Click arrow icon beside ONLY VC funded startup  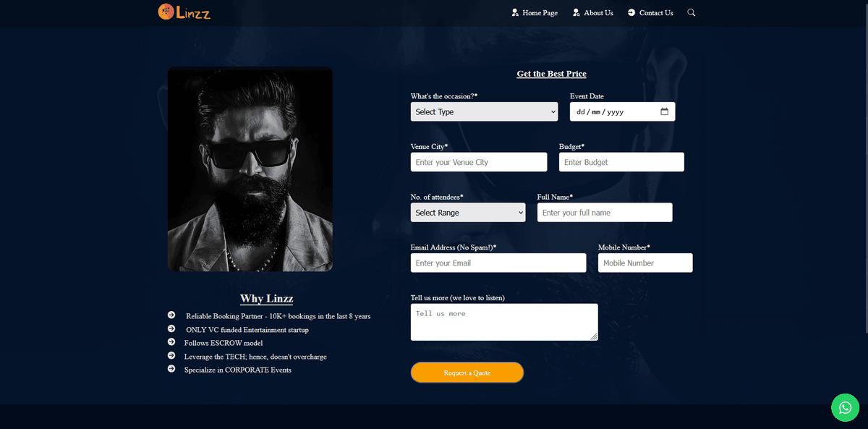(x=171, y=329)
